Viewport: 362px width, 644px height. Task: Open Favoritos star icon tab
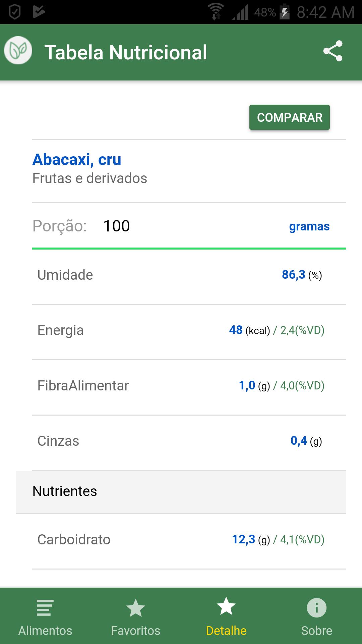click(x=136, y=616)
